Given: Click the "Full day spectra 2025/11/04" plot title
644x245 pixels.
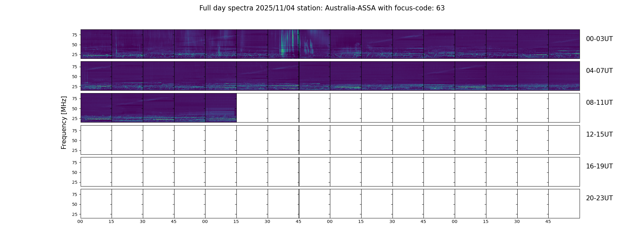Looking at the screenshot, I should pos(322,8).
